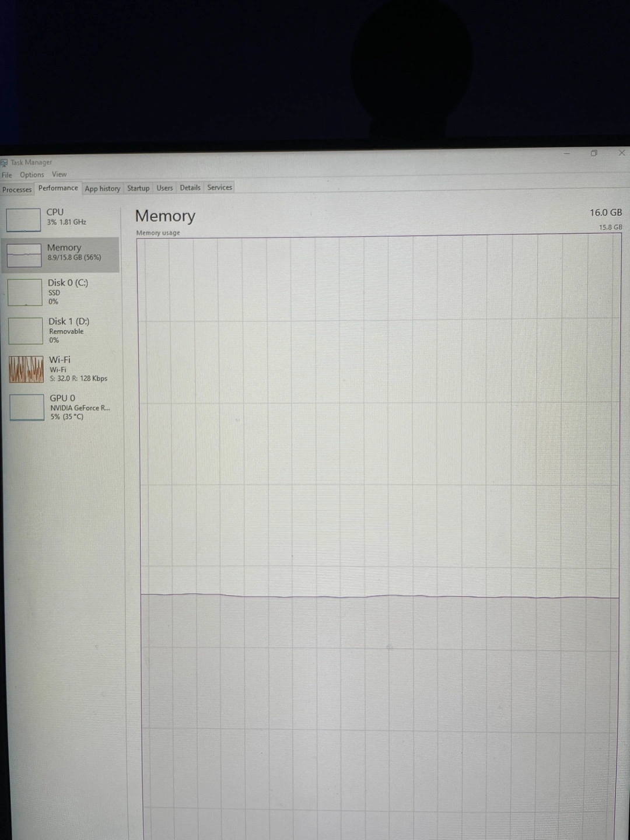
Task: Click the 15.8 GB graph scale value
Action: pyautogui.click(x=610, y=227)
